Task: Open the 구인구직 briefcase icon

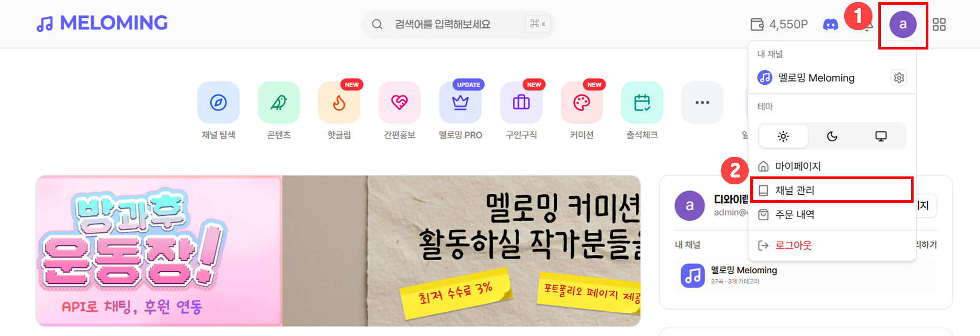Action: (521, 102)
